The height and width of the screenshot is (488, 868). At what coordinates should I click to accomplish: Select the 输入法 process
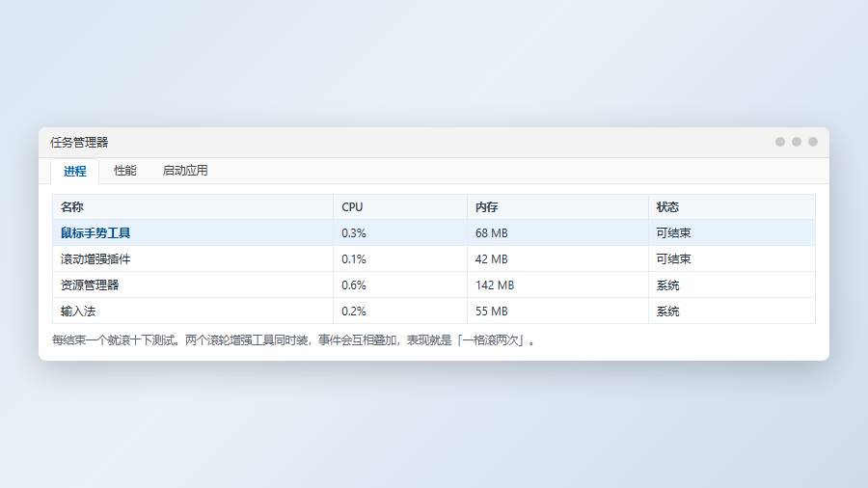[x=434, y=311]
